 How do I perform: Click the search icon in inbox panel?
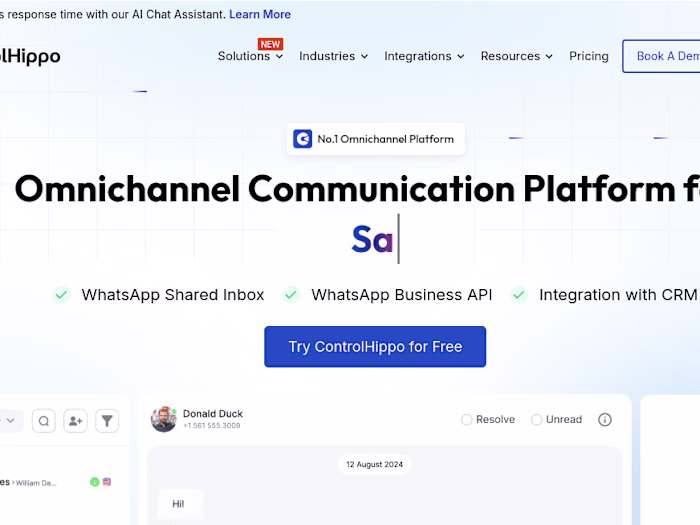click(x=44, y=421)
